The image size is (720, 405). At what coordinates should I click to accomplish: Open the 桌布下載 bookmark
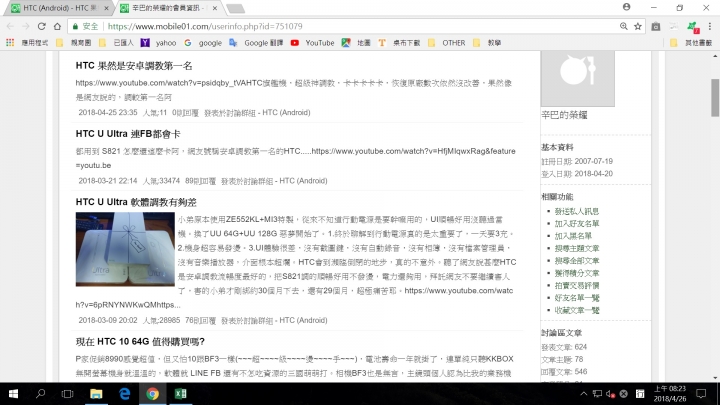[x=399, y=43]
